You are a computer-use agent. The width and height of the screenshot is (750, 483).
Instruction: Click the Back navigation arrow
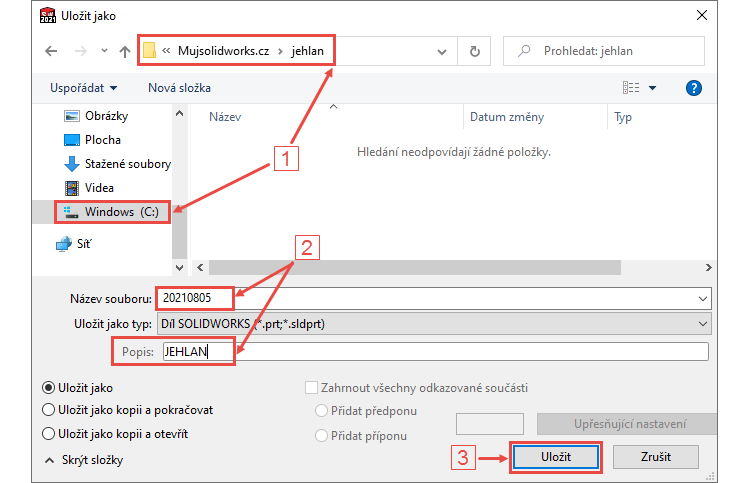[x=51, y=51]
